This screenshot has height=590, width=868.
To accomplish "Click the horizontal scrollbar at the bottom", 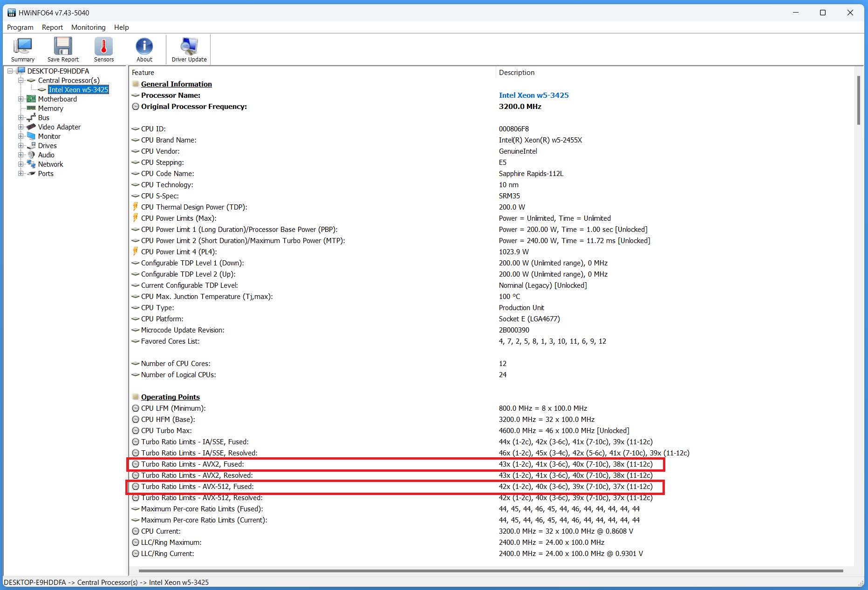I will tap(491, 570).
